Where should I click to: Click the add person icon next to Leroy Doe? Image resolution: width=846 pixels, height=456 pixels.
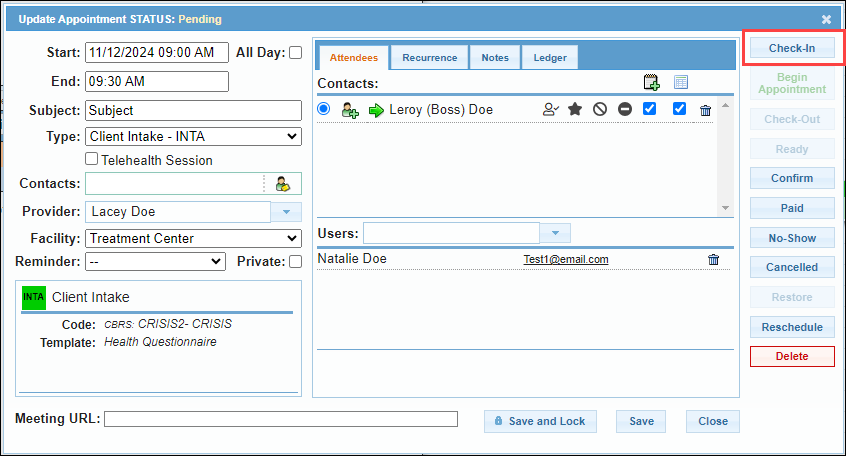(350, 110)
